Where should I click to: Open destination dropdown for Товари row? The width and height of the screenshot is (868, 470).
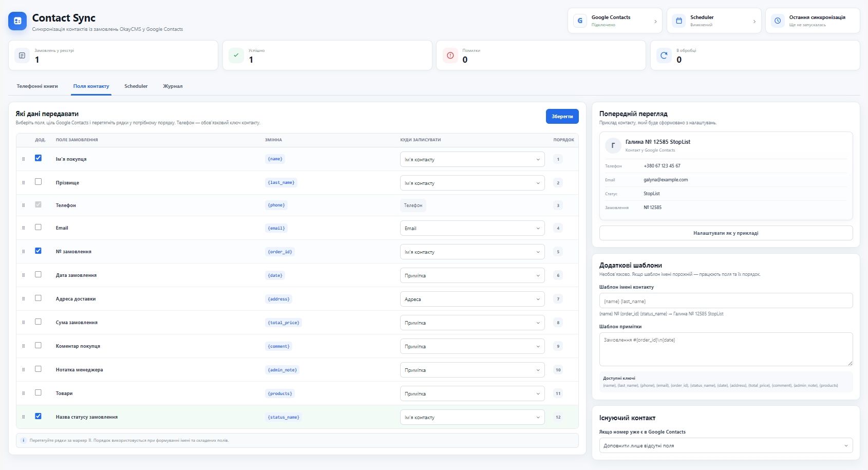coord(472,393)
